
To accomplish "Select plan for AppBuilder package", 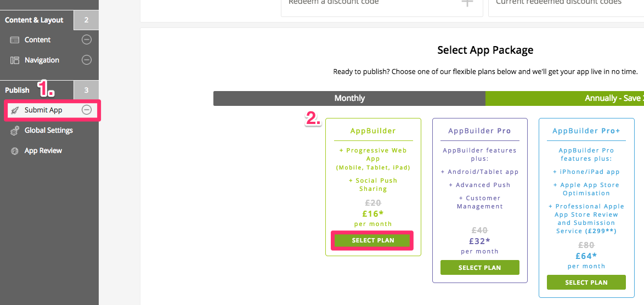I will click(x=373, y=241).
